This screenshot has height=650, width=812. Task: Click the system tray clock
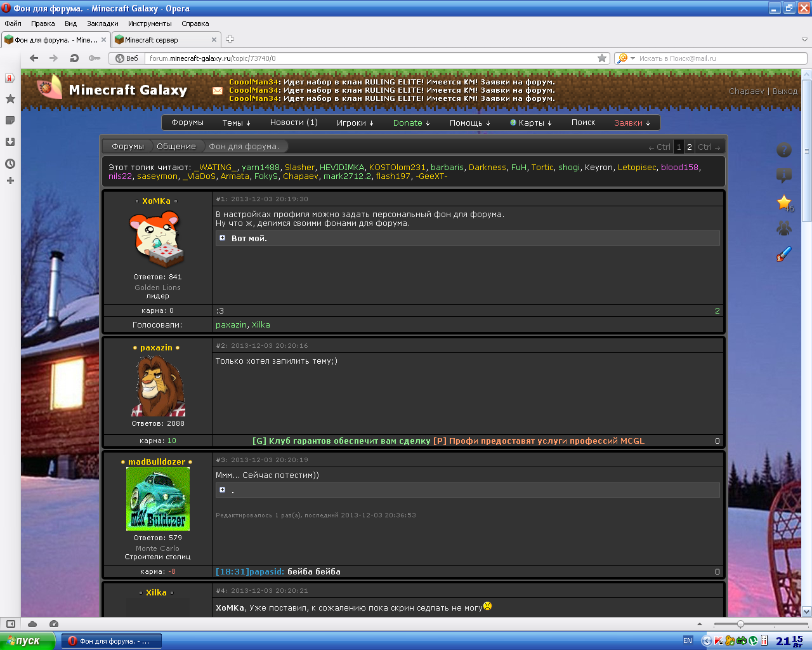(x=790, y=640)
